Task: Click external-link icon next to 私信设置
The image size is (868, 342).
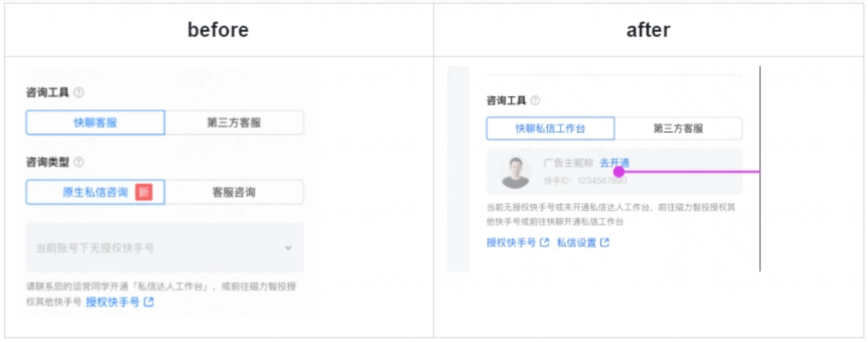Action: pos(604,243)
